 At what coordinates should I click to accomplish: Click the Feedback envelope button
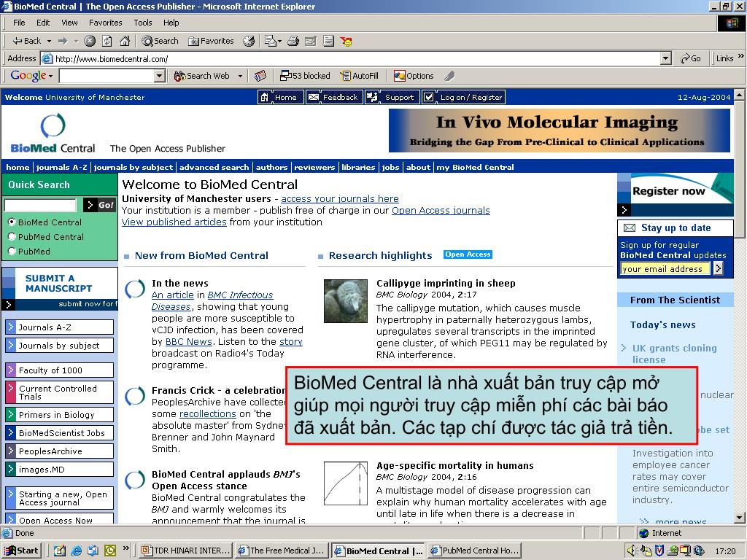pyautogui.click(x=333, y=97)
